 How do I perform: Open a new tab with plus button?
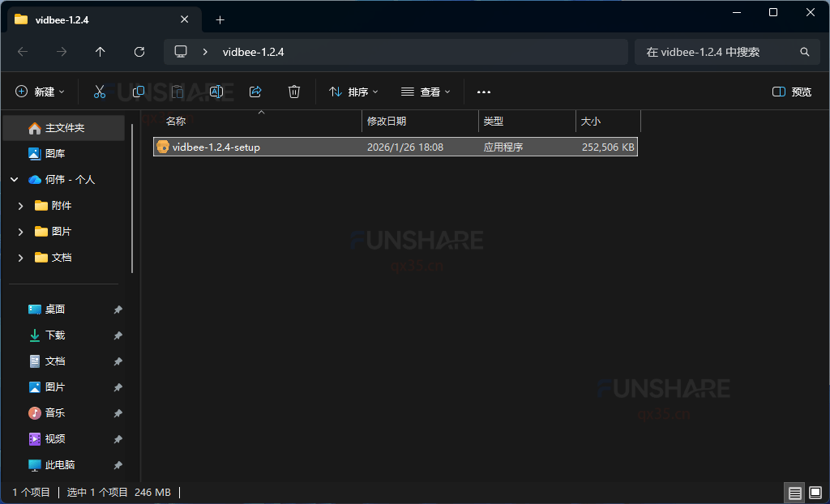click(x=220, y=19)
